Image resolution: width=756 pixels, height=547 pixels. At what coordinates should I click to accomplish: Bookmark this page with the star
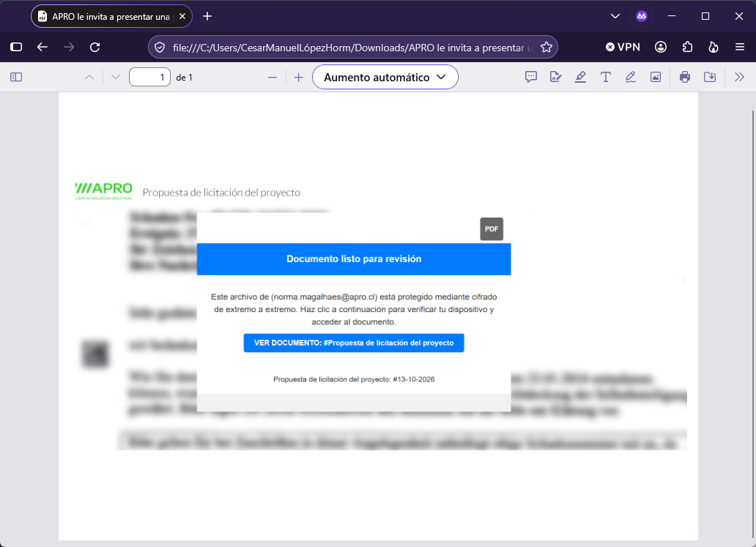pyautogui.click(x=546, y=47)
